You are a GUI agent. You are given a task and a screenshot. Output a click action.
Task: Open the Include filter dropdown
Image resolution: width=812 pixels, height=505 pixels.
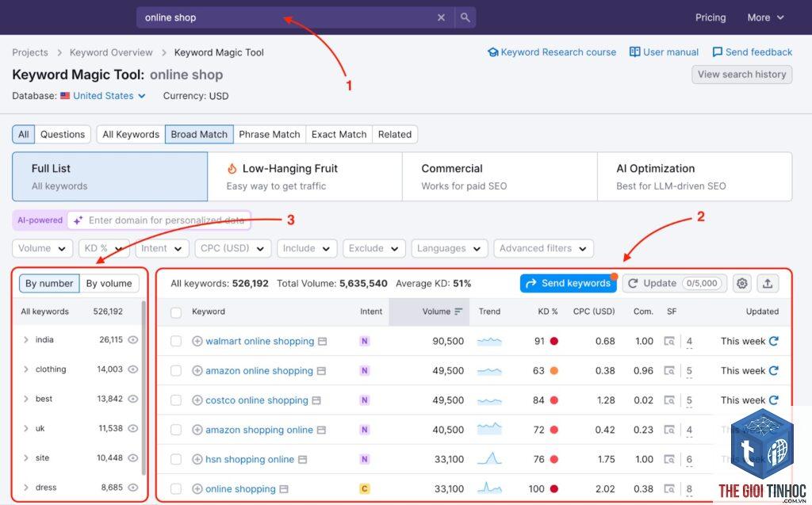pyautogui.click(x=307, y=249)
